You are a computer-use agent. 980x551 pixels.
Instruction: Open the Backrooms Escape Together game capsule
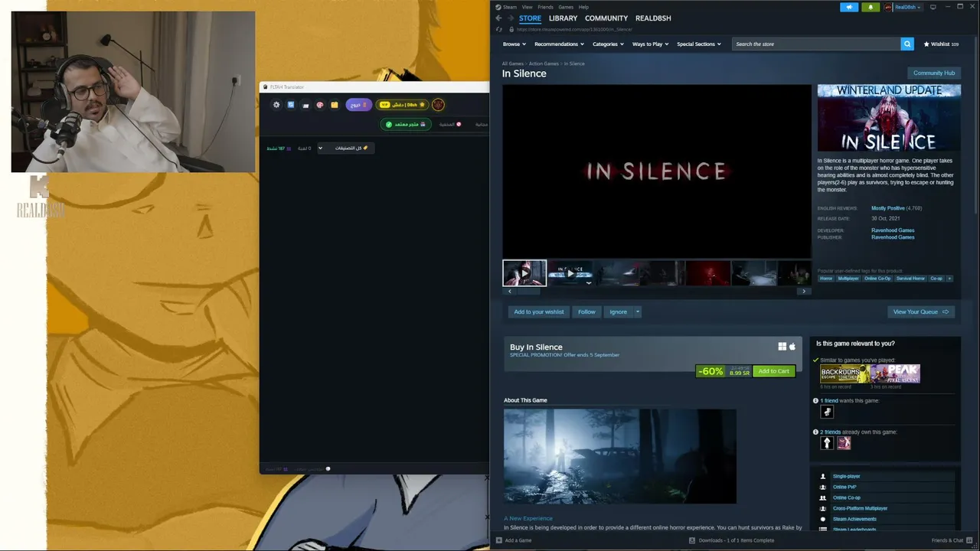point(844,373)
